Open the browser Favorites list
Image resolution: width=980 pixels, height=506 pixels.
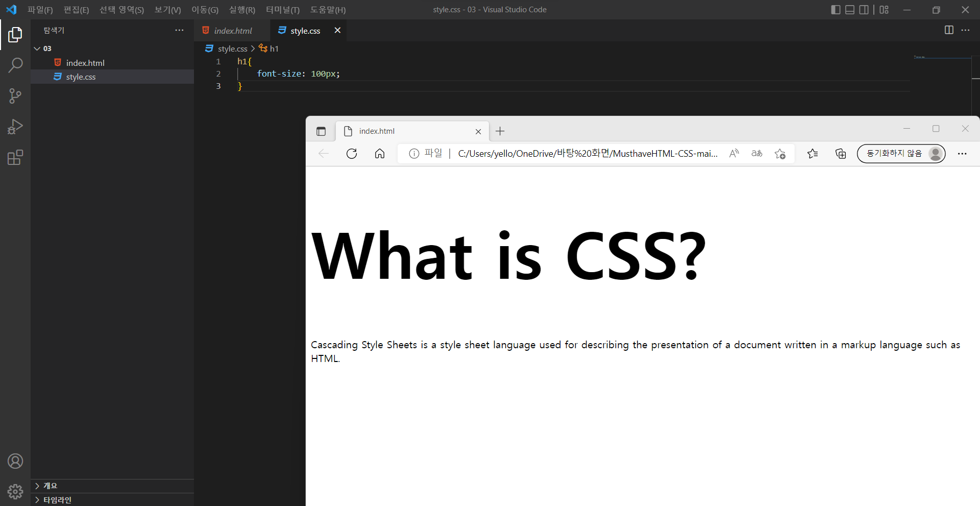pos(813,154)
